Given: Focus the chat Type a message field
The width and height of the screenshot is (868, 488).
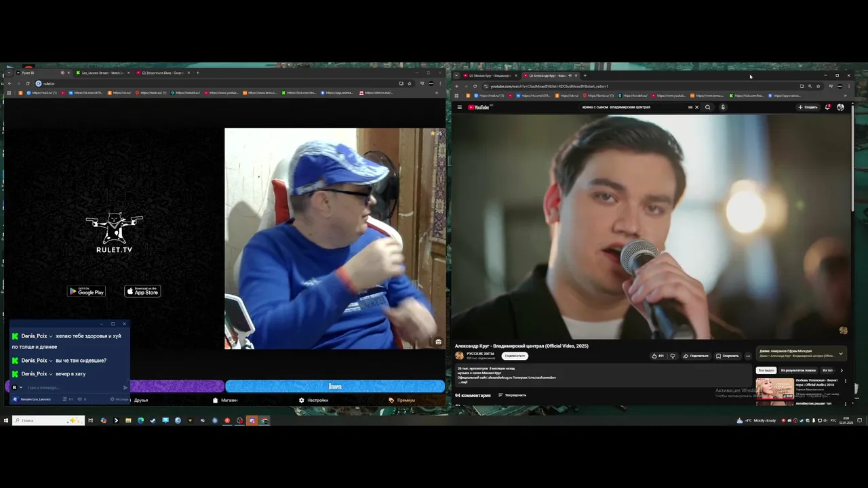Looking at the screenshot, I should [x=73, y=388].
